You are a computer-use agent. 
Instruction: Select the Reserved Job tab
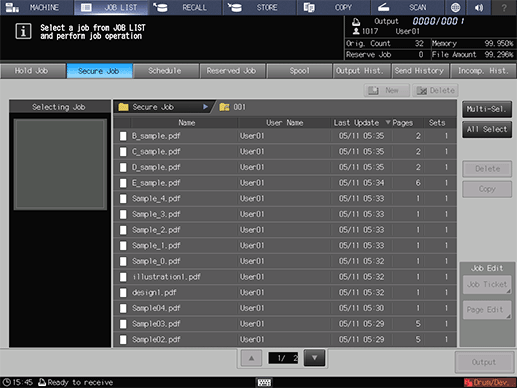pos(232,71)
